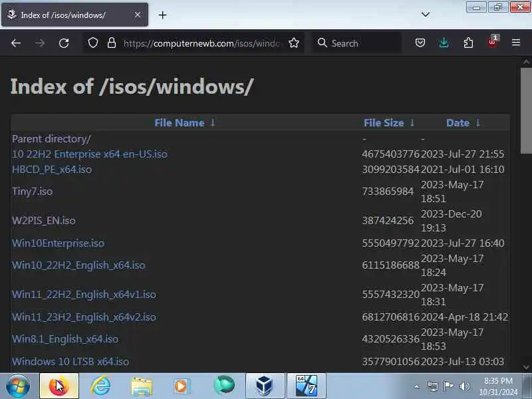
Task: Open the clock showing 8:35 PM
Action: pyautogui.click(x=498, y=386)
